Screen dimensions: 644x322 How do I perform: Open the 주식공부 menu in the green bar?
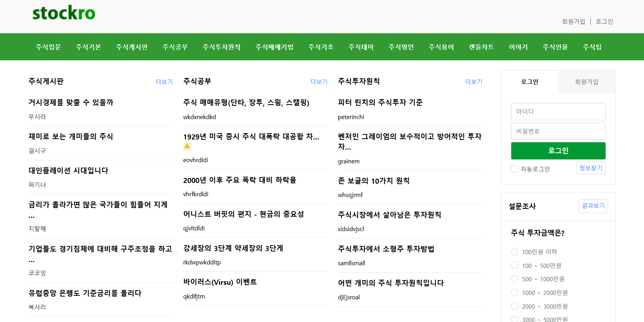point(175,47)
